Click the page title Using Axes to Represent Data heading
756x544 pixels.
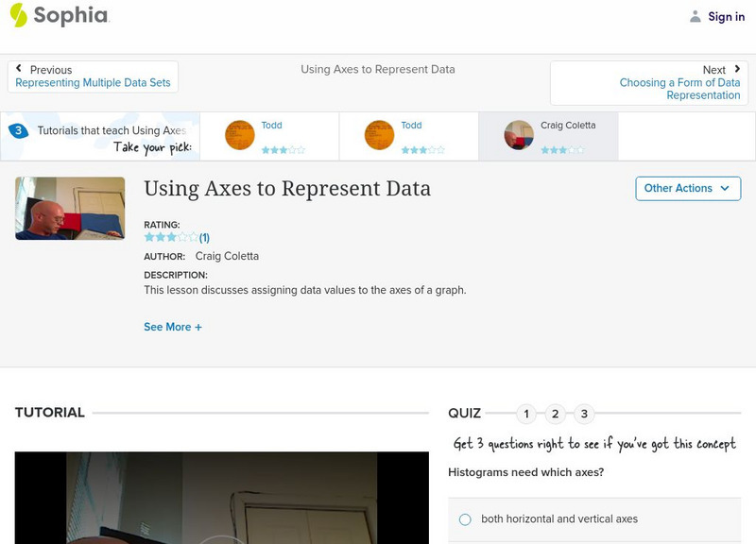pyautogui.click(x=287, y=188)
